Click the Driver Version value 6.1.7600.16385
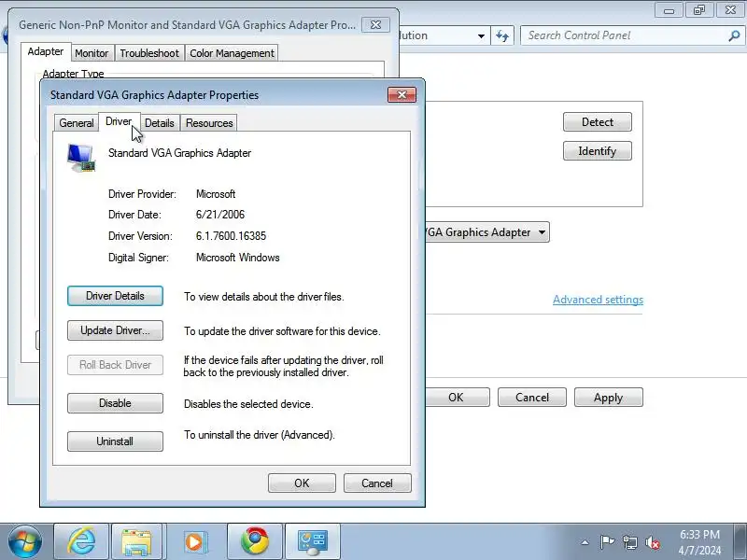Viewport: 747px width, 560px height. [231, 236]
